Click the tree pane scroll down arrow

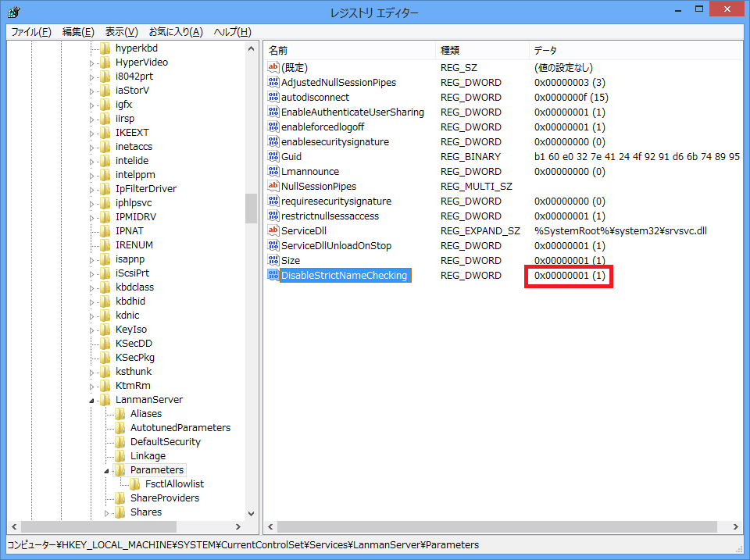point(251,512)
